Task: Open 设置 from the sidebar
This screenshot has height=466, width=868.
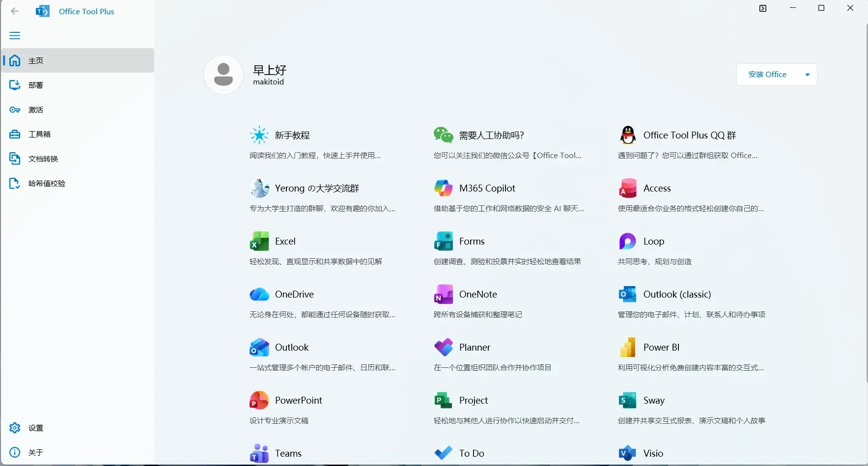Action: click(x=78, y=428)
